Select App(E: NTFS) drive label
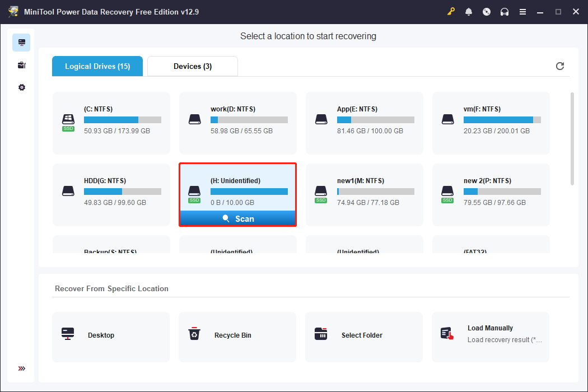The height and width of the screenshot is (392, 588). (x=357, y=109)
